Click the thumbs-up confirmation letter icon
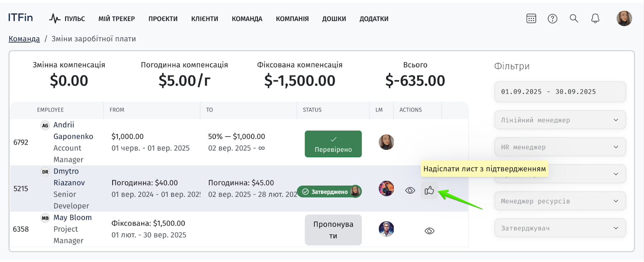The width and height of the screenshot is (644, 262). click(429, 190)
